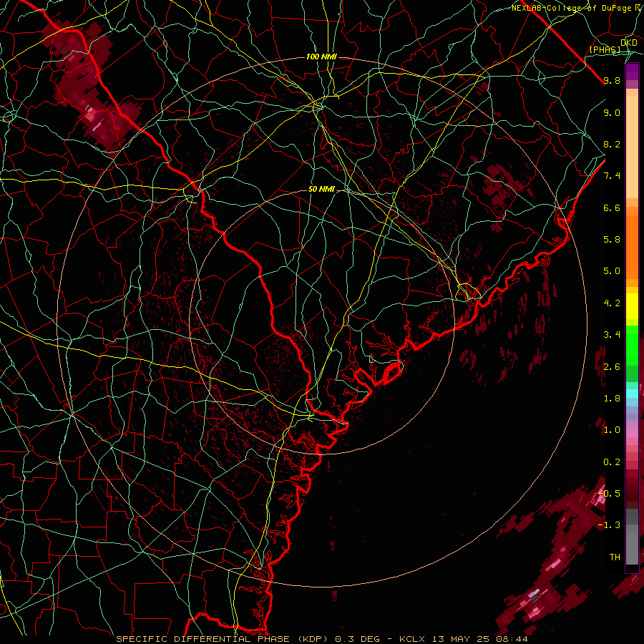Click the "TH" threshold label on the scale
Viewport: 644px width, 644px height.
(615, 557)
